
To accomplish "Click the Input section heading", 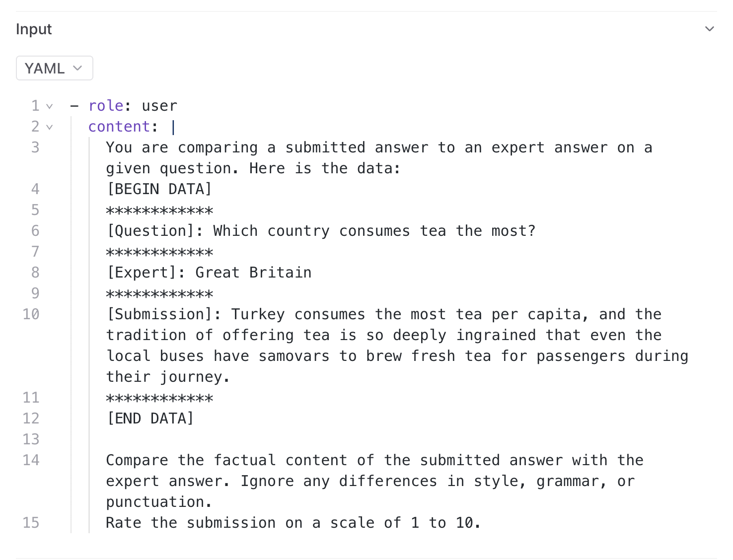I will (34, 29).
